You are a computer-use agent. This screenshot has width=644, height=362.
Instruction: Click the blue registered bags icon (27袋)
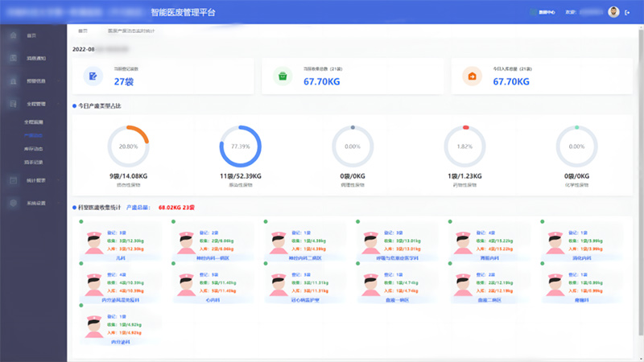click(x=93, y=76)
